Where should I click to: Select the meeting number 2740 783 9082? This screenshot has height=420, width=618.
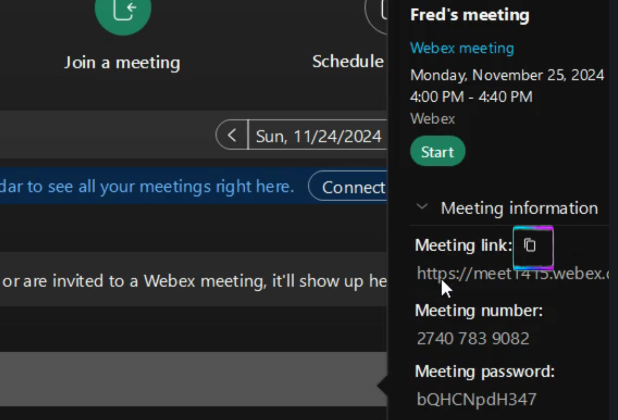click(x=472, y=338)
